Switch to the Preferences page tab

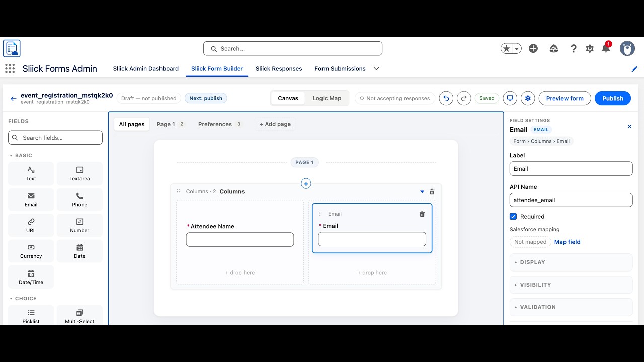pos(220,124)
